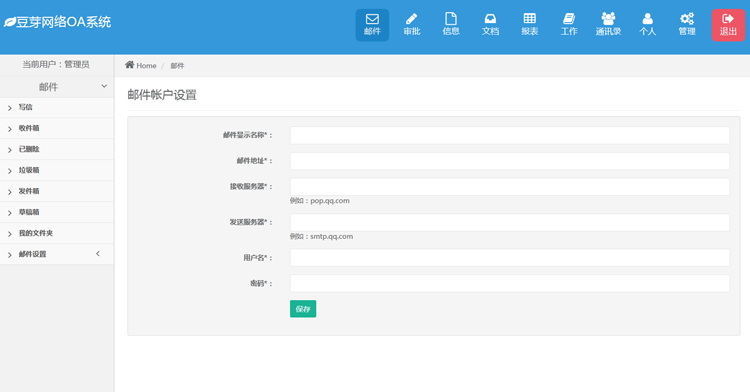
Task: Click the green 保存 save button
Action: point(303,309)
